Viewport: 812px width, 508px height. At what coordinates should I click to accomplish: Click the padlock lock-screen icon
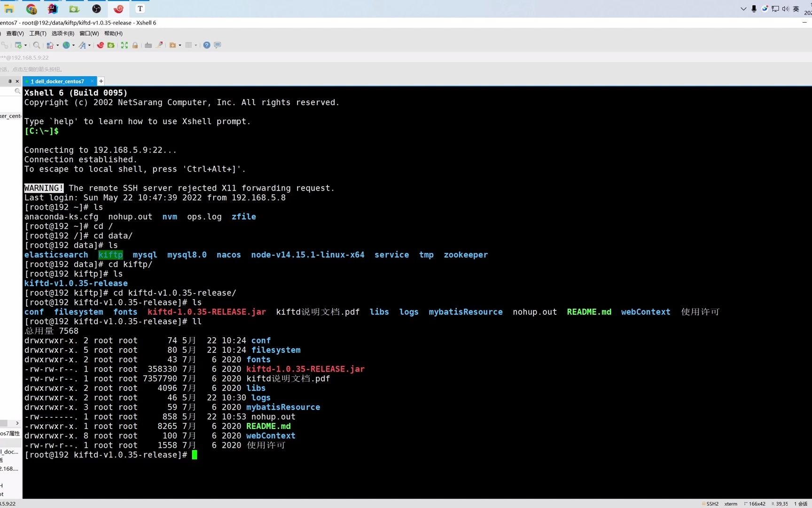135,45
